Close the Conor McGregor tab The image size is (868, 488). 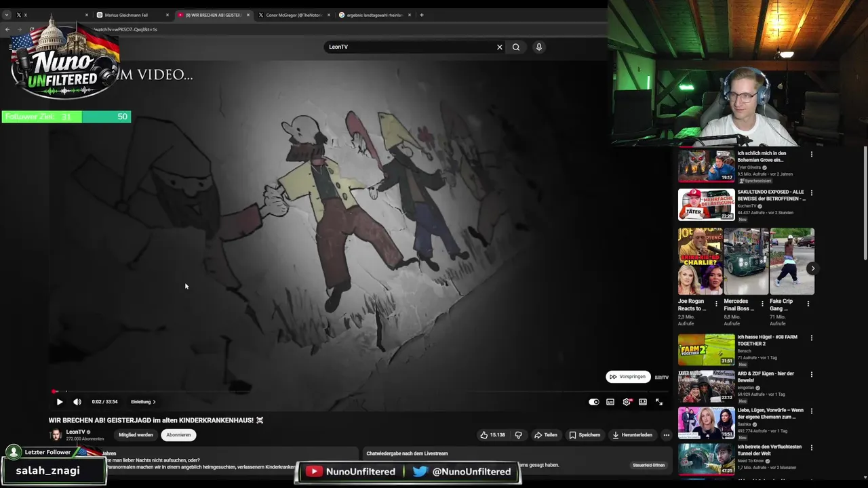[329, 15]
